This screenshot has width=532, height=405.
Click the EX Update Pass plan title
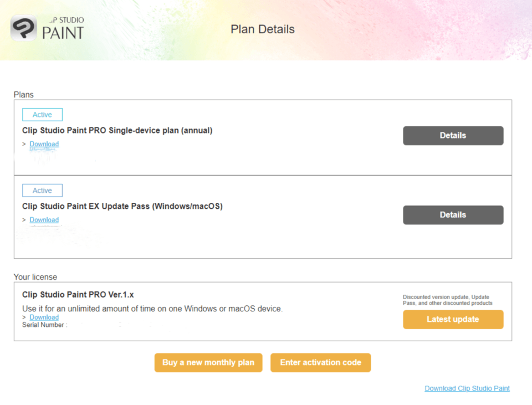pyautogui.click(x=122, y=206)
